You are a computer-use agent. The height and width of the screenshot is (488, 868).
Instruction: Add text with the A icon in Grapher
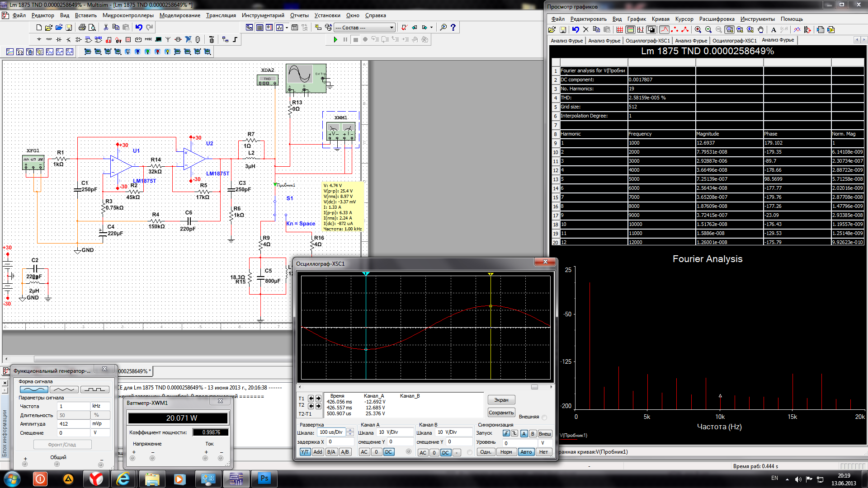[774, 30]
